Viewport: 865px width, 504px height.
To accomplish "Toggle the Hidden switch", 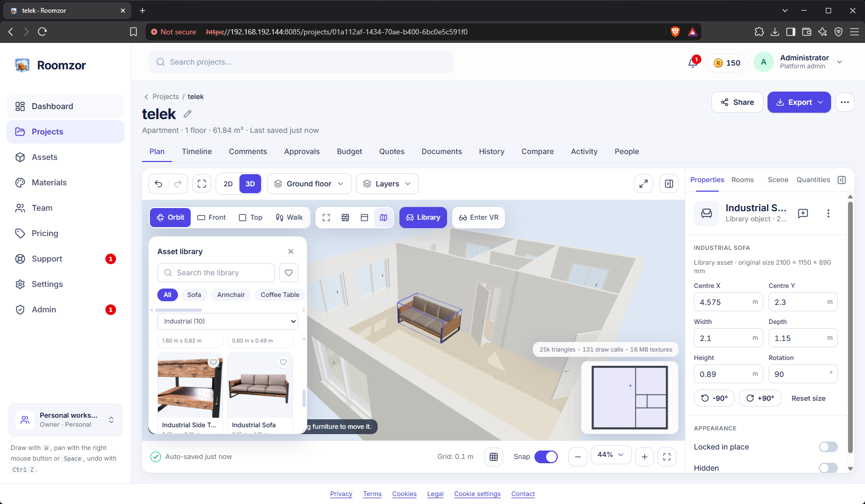I will pyautogui.click(x=828, y=468).
